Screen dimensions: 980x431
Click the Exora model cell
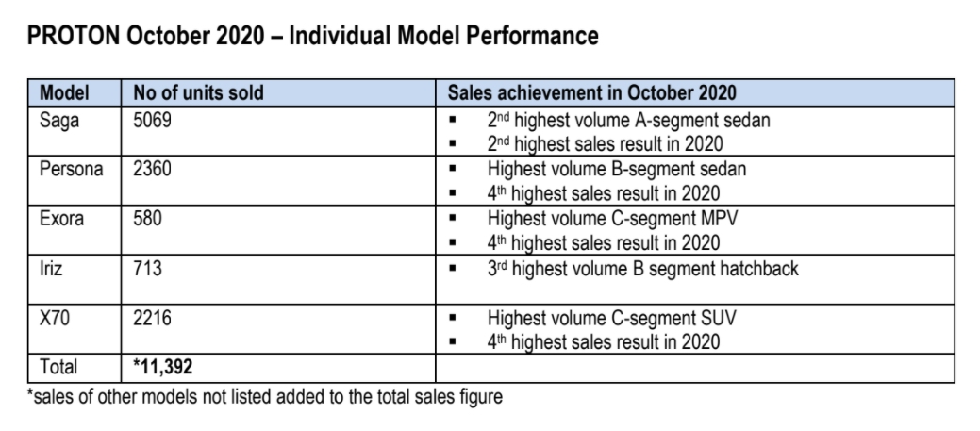[x=62, y=219]
